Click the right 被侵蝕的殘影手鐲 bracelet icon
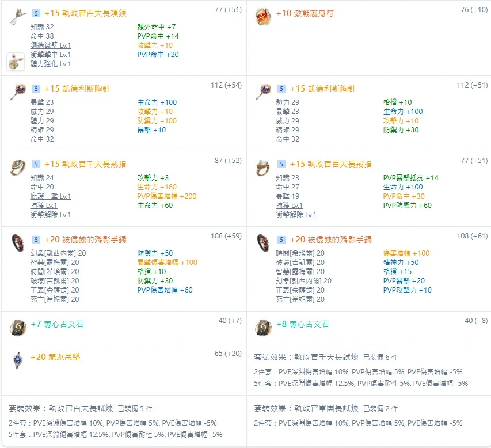Viewport: 491px width, 448px height. click(263, 243)
